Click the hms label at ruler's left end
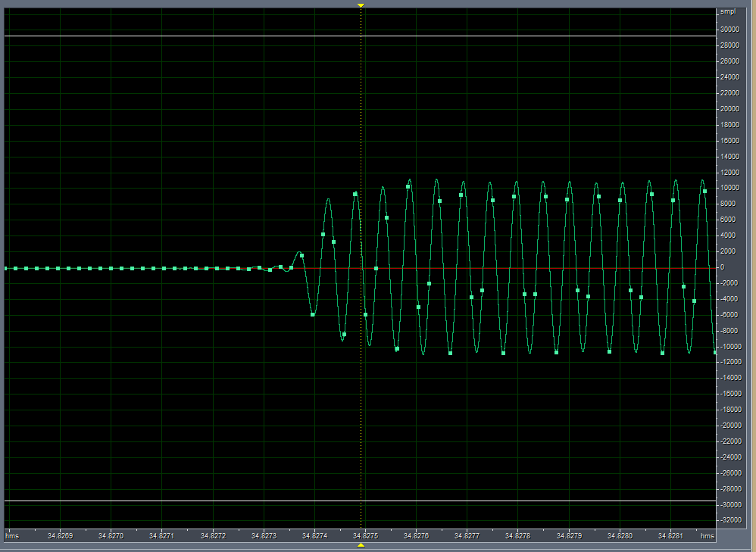The width and height of the screenshot is (756, 552). [x=12, y=535]
